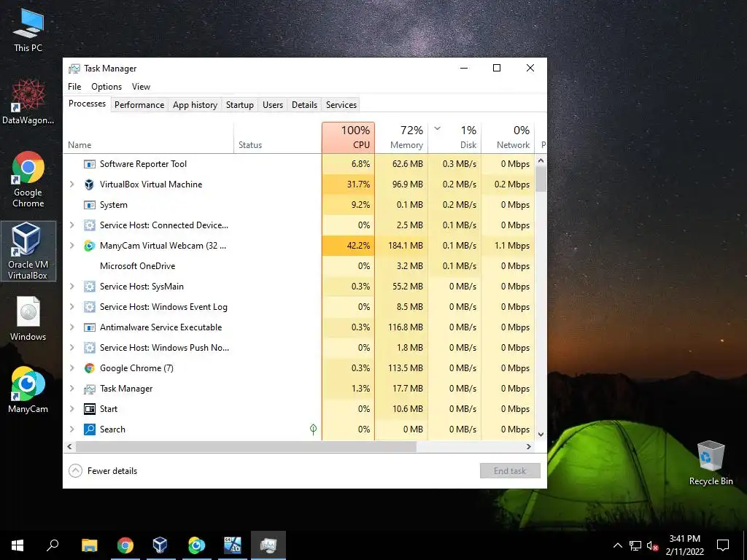
Task: Expand Service Host: SysMain row
Action: (x=72, y=287)
